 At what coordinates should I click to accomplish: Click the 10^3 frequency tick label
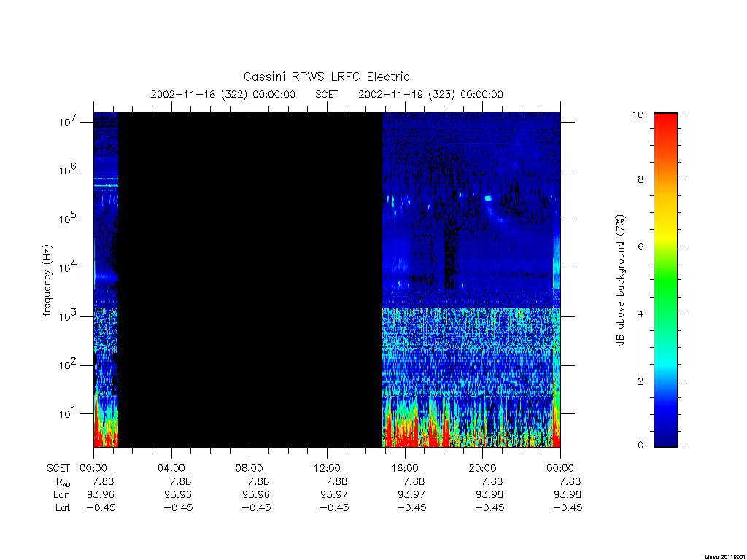tap(68, 316)
